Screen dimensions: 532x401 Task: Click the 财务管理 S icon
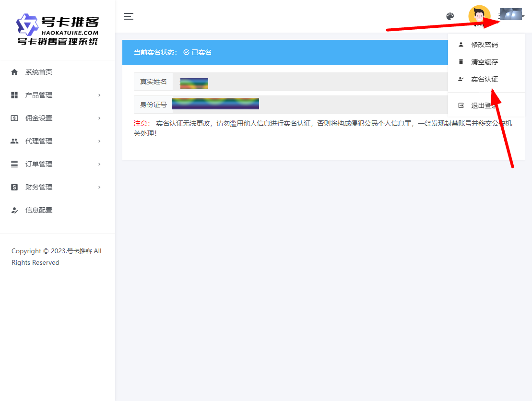(13, 187)
